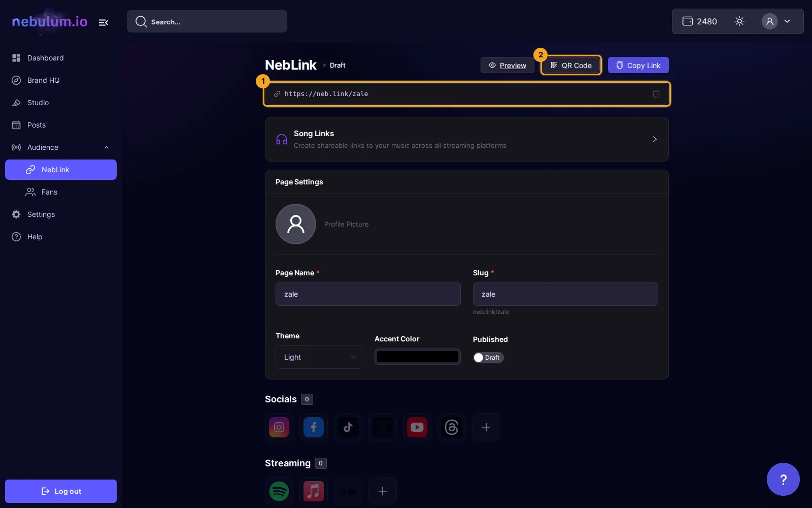Open the help question mark bubble
812x508 pixels.
[x=783, y=479]
